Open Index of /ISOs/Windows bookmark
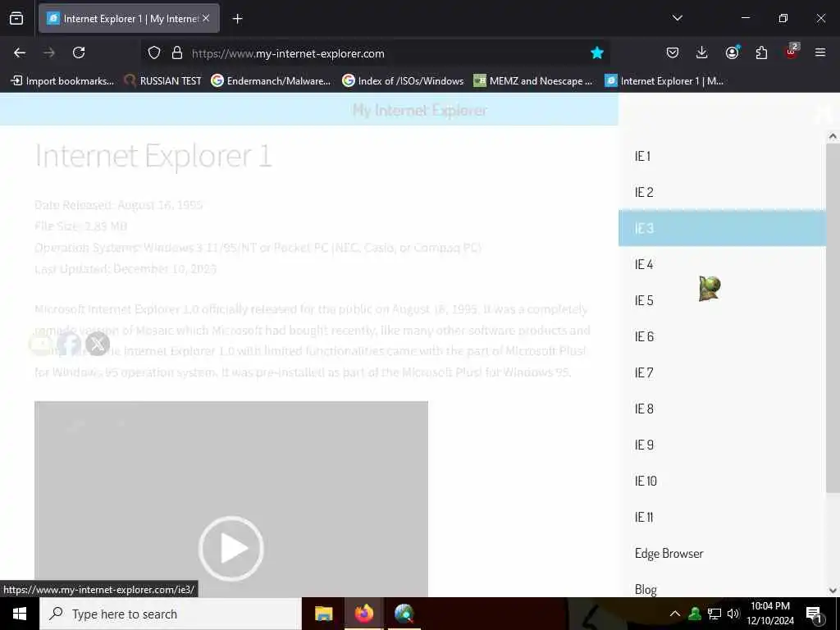 point(403,81)
